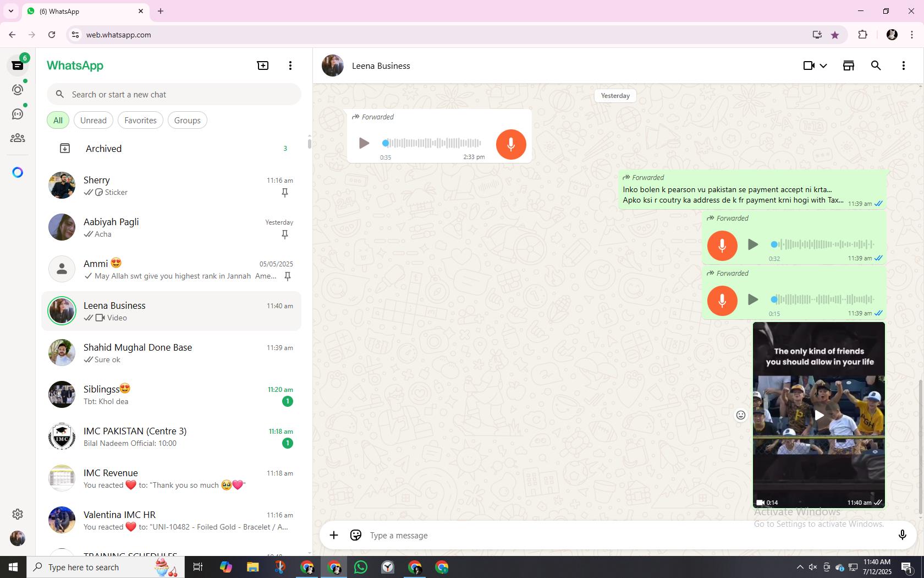Open the Valentina IMC HR chat
Image resolution: width=924 pixels, height=578 pixels.
[171, 521]
